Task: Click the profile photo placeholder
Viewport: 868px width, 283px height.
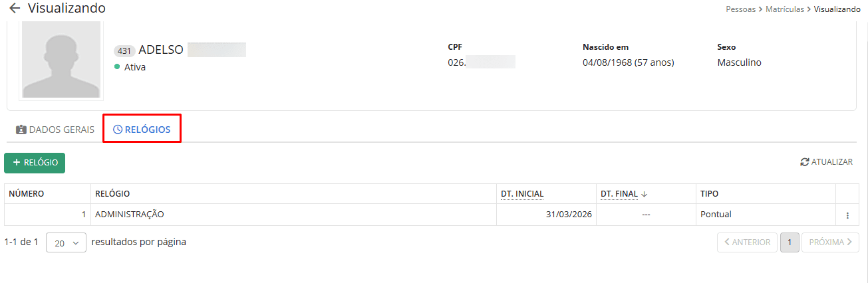Action: pos(61,60)
